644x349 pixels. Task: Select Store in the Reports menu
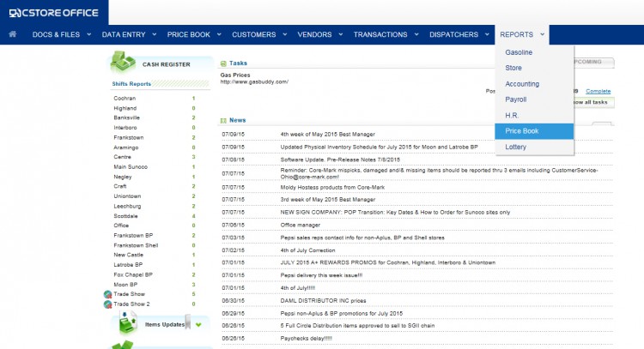pyautogui.click(x=534, y=68)
